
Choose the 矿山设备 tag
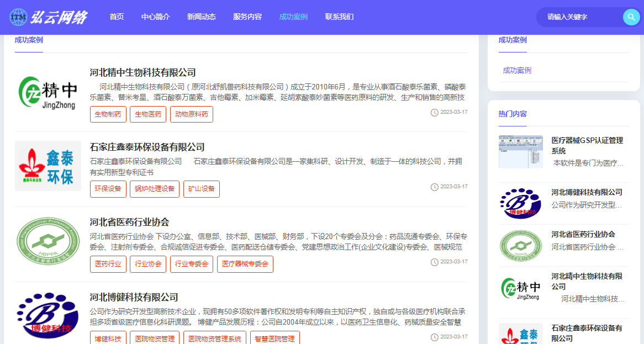coord(202,189)
